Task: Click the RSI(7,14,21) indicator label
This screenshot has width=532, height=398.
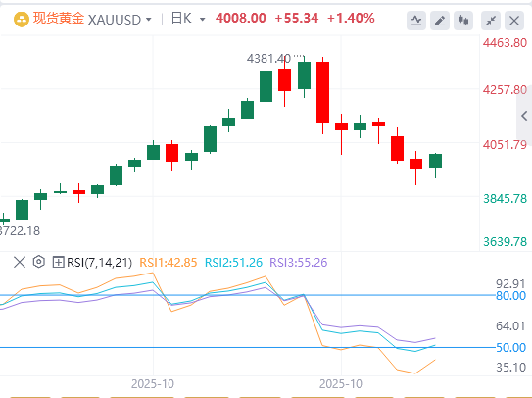Action: click(99, 262)
